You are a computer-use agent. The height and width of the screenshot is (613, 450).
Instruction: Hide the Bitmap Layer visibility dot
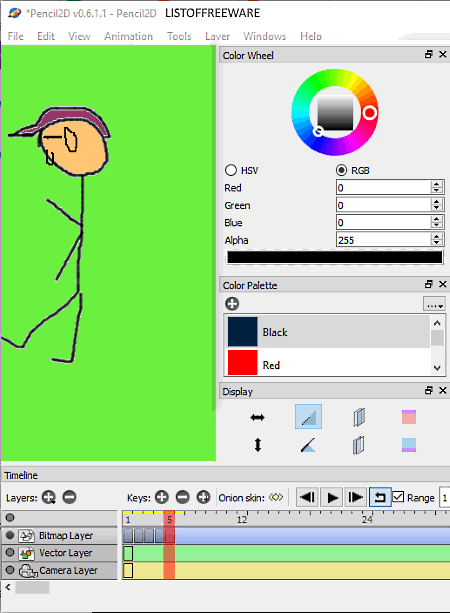(x=10, y=535)
